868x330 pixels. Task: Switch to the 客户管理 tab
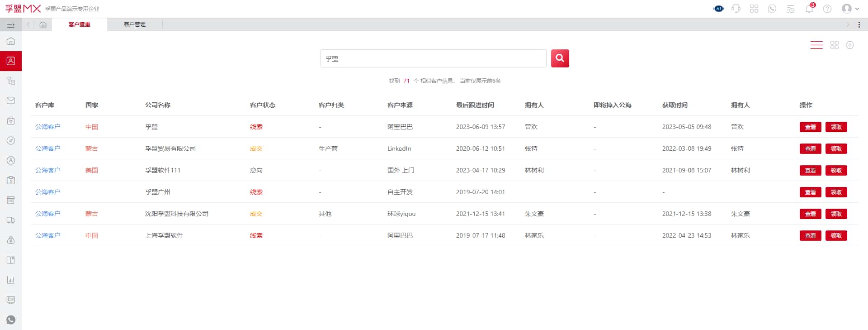pyautogui.click(x=135, y=24)
